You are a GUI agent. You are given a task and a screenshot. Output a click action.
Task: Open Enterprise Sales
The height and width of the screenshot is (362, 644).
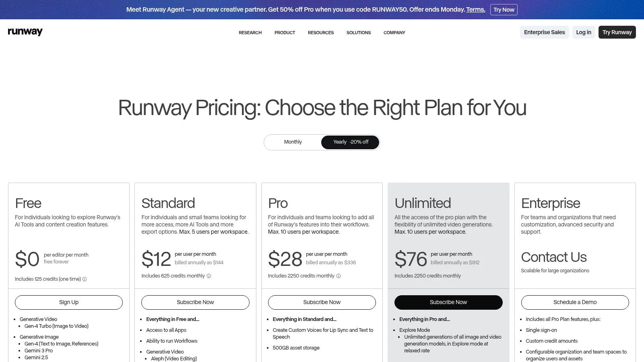click(544, 32)
